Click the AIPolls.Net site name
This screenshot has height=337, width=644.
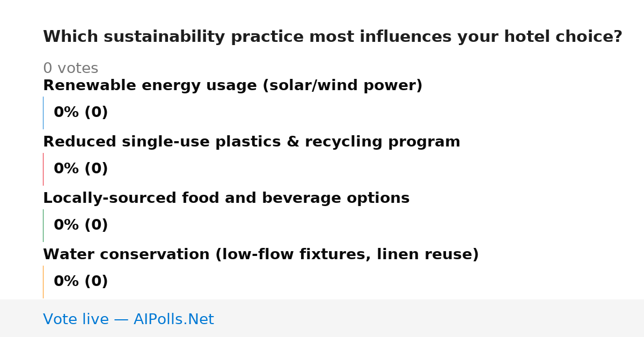tap(173, 320)
